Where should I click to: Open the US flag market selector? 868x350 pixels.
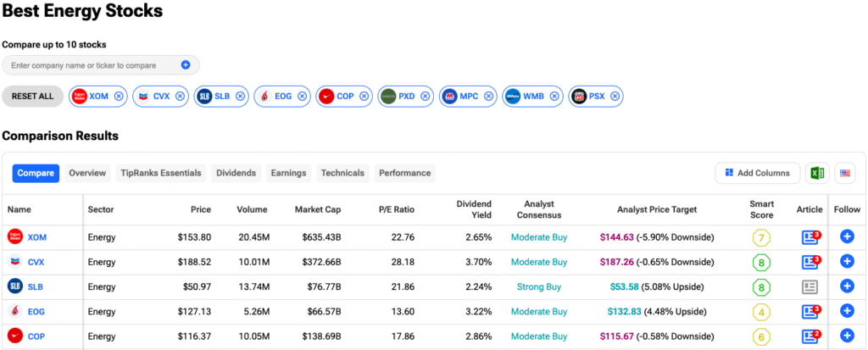tap(845, 173)
